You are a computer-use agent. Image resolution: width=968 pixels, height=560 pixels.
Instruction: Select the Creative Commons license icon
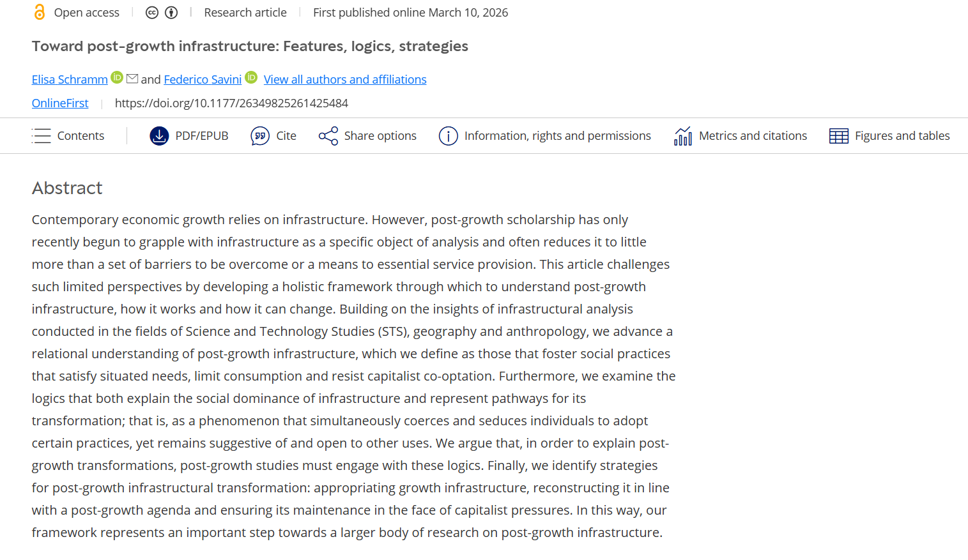coord(152,12)
